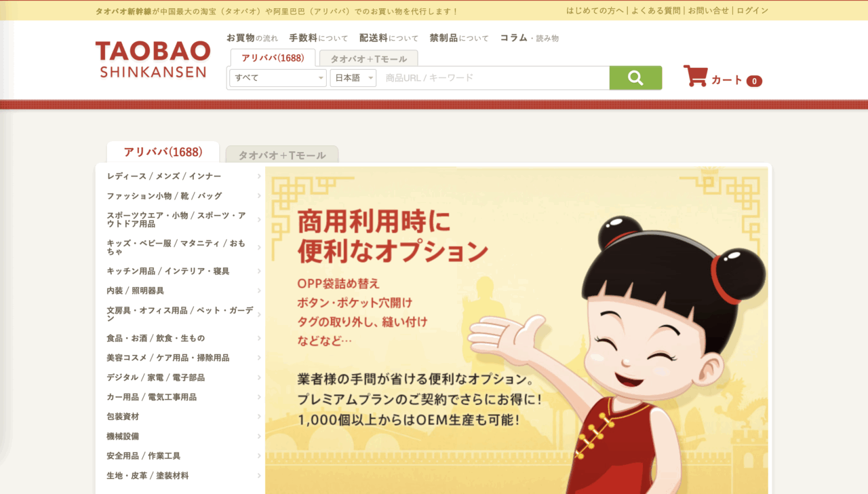868x494 pixels.
Task: Select the タオバオ+Tモール search tab
Action: pos(368,58)
